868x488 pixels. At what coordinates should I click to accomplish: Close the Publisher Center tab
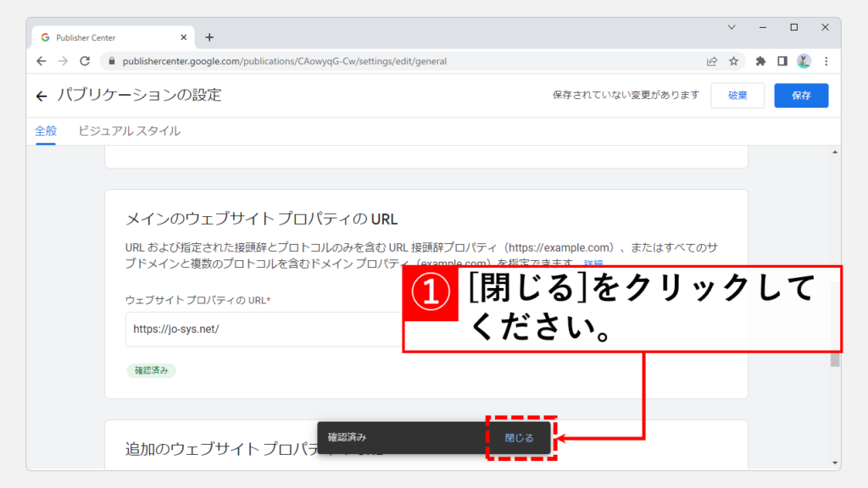184,37
